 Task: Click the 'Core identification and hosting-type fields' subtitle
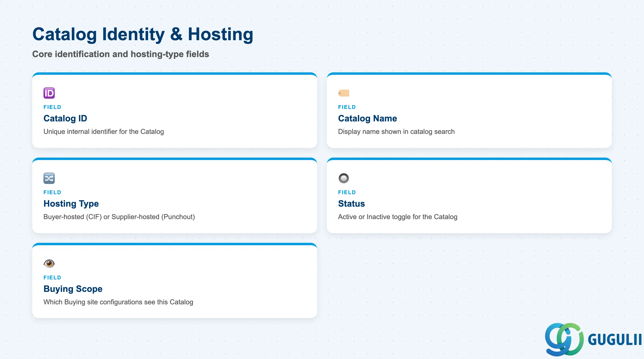pos(121,54)
